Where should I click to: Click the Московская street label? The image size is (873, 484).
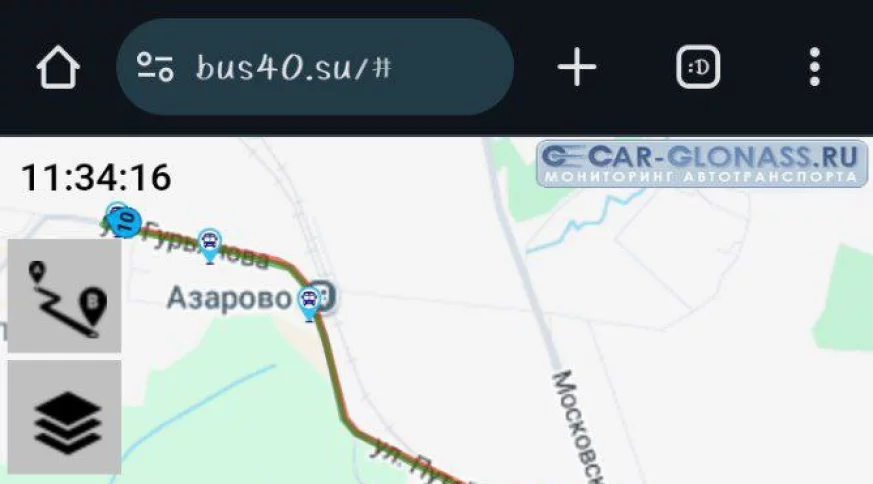point(578,426)
